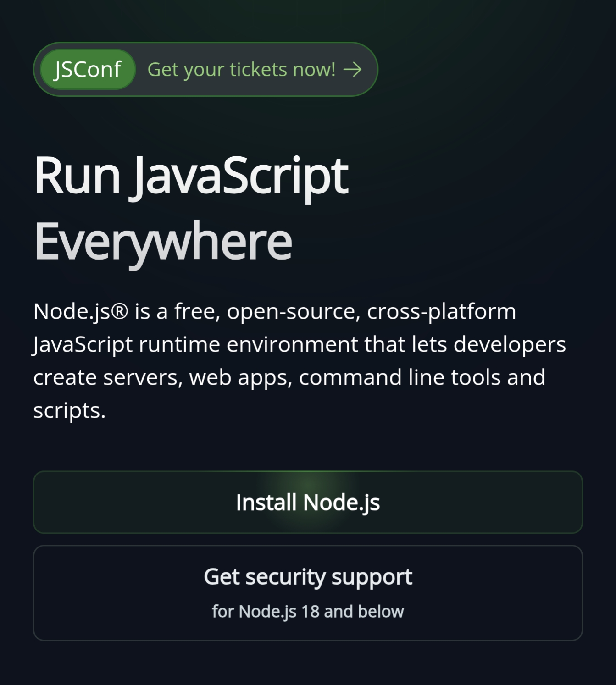Image resolution: width=616 pixels, height=685 pixels.
Task: Click the number "18" in the security subtitle
Action: [x=310, y=612]
